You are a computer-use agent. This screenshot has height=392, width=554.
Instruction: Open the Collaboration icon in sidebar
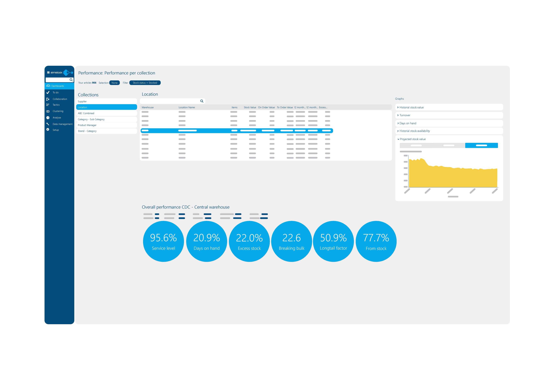(x=48, y=99)
